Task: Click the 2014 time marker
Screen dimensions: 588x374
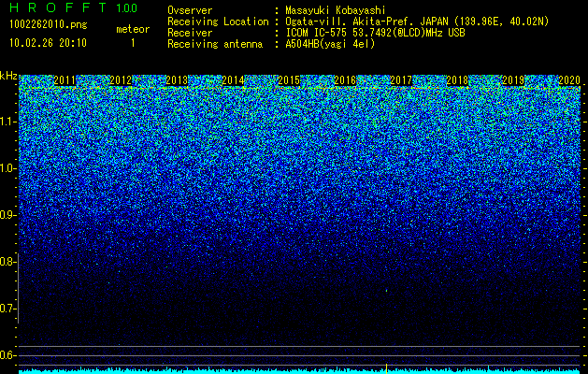Action: [x=233, y=80]
